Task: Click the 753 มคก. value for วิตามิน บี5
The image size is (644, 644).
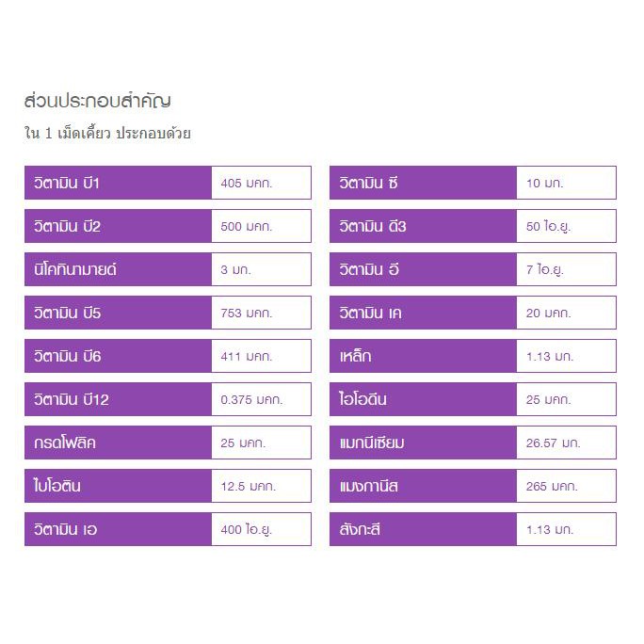Action: pos(261,313)
